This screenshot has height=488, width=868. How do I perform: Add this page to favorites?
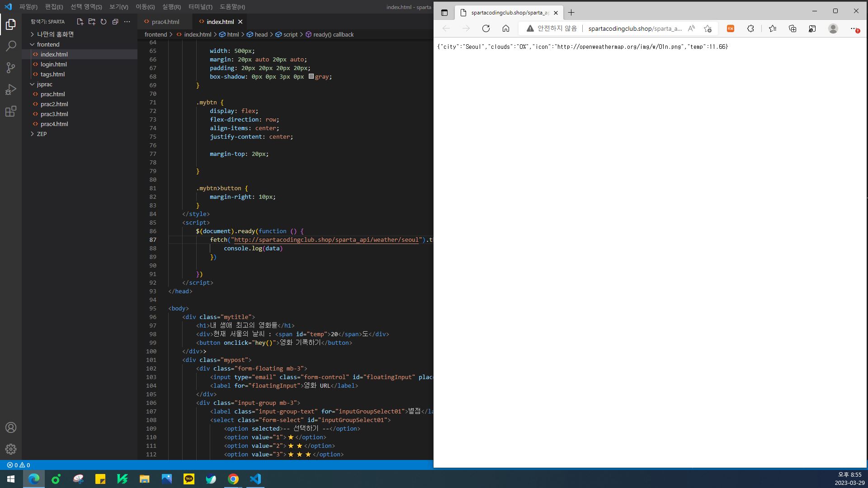[708, 28]
